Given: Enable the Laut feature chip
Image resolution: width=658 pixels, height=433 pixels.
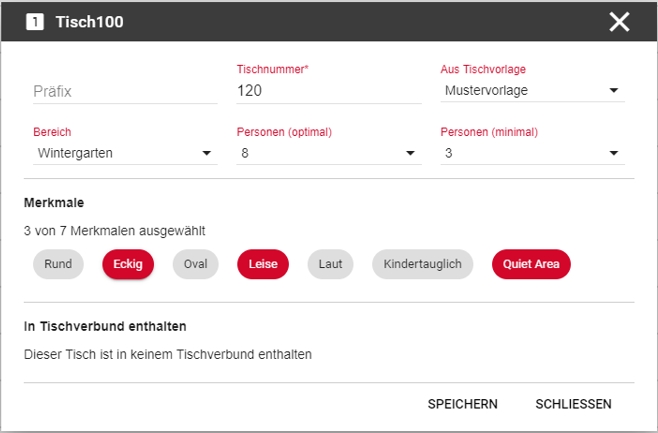Looking at the screenshot, I should point(330,264).
